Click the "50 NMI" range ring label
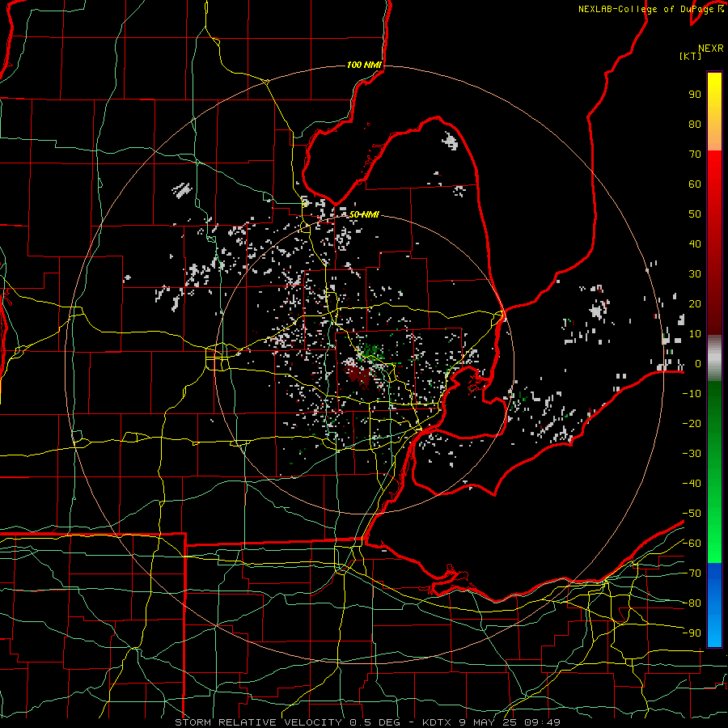 (x=364, y=214)
